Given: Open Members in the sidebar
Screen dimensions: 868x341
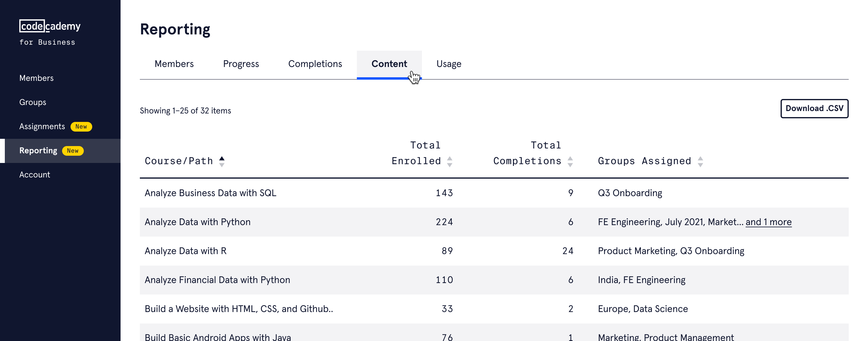Looking at the screenshot, I should click(36, 78).
